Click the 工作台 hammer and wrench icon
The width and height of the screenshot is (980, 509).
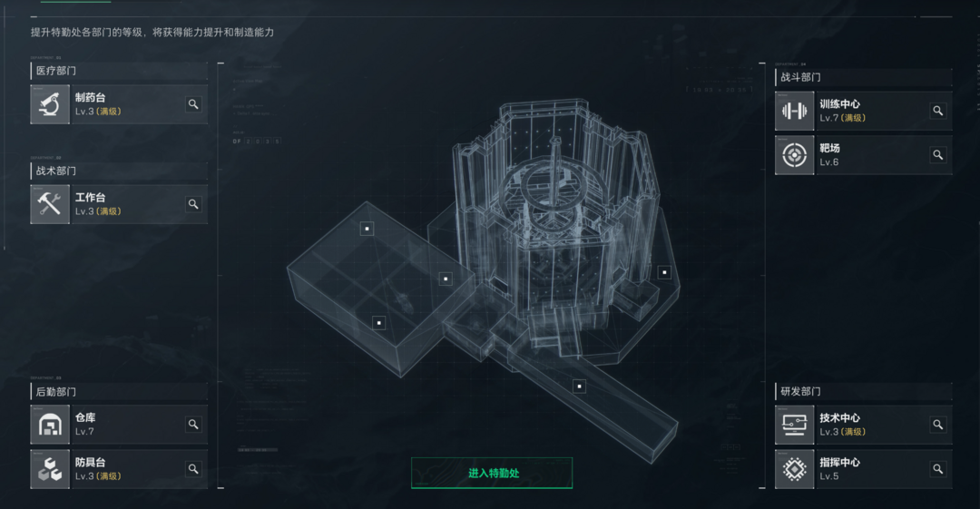pyautogui.click(x=50, y=204)
